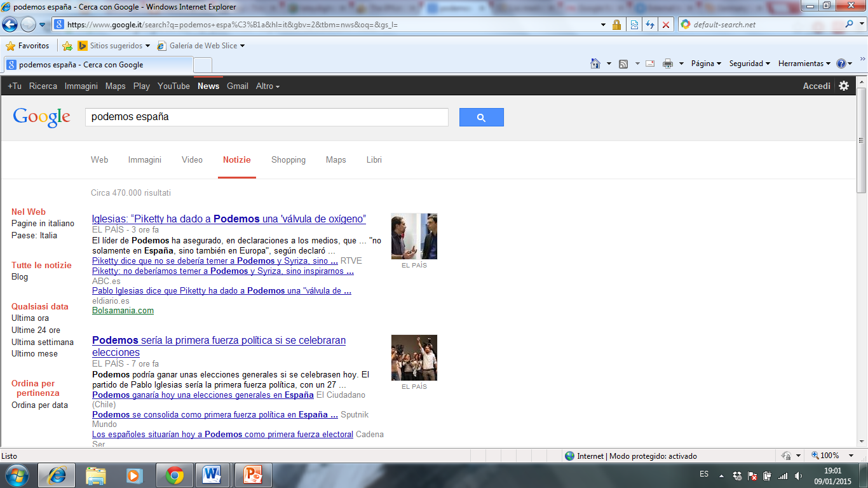Expand the Altro menu in Google bar
868x488 pixels.
(x=268, y=86)
